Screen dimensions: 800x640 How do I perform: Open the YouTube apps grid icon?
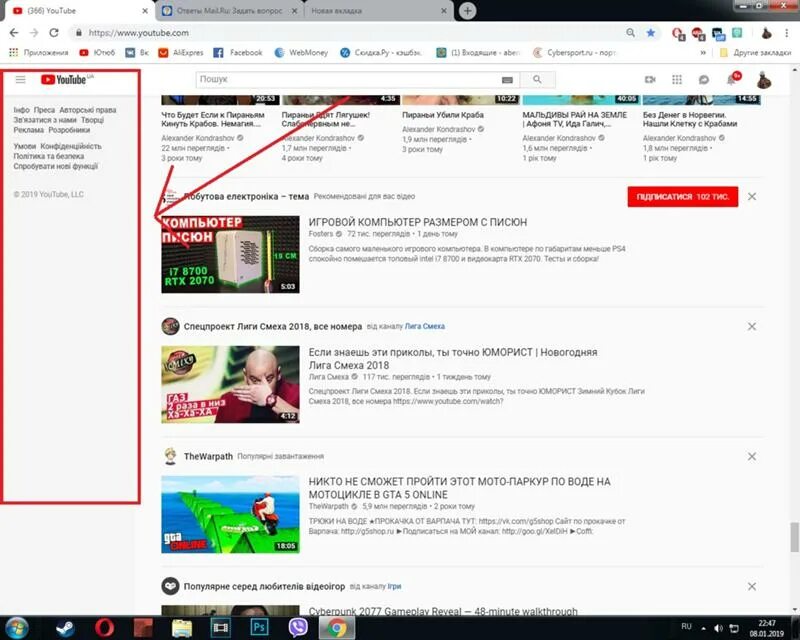pos(677,80)
